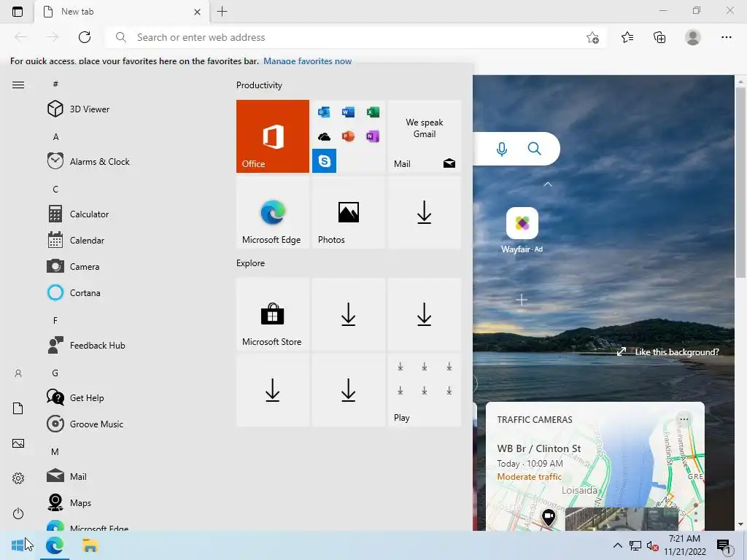Launch the Camera app
747x560 pixels.
(74, 267)
